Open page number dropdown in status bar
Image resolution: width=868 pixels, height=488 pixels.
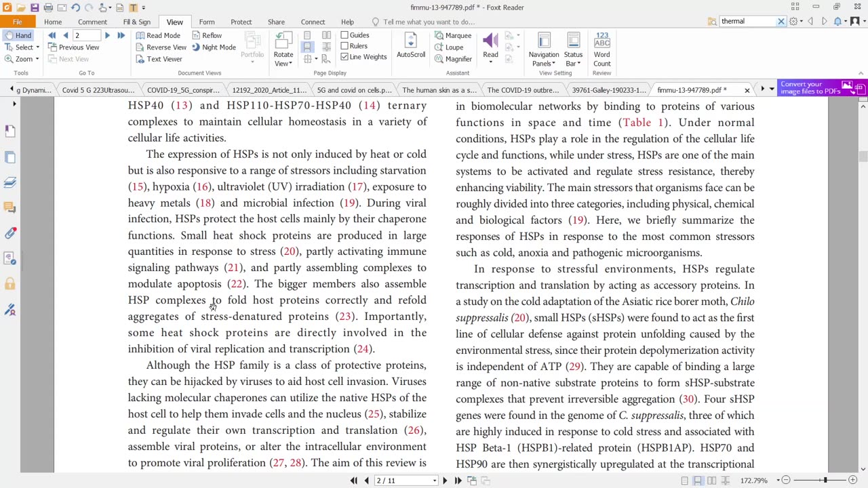[x=434, y=481]
